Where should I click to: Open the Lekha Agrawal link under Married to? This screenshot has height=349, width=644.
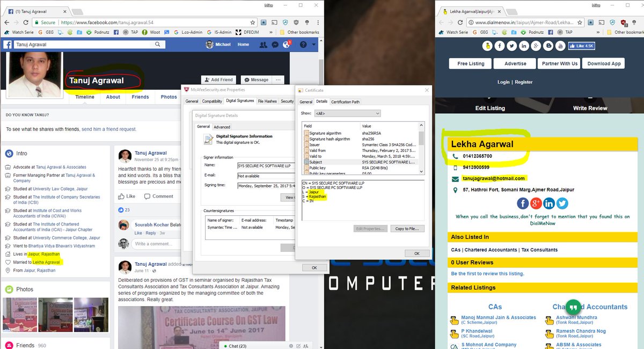coord(46,262)
